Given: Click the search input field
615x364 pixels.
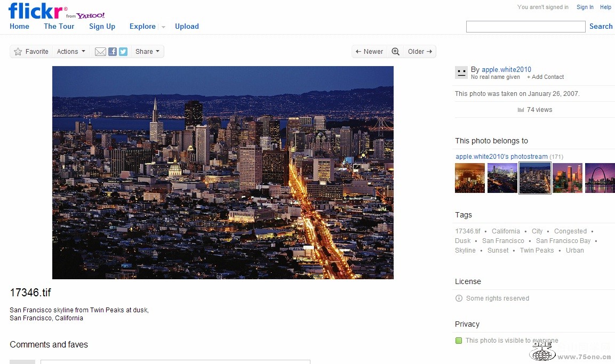Looking at the screenshot, I should (525, 27).
